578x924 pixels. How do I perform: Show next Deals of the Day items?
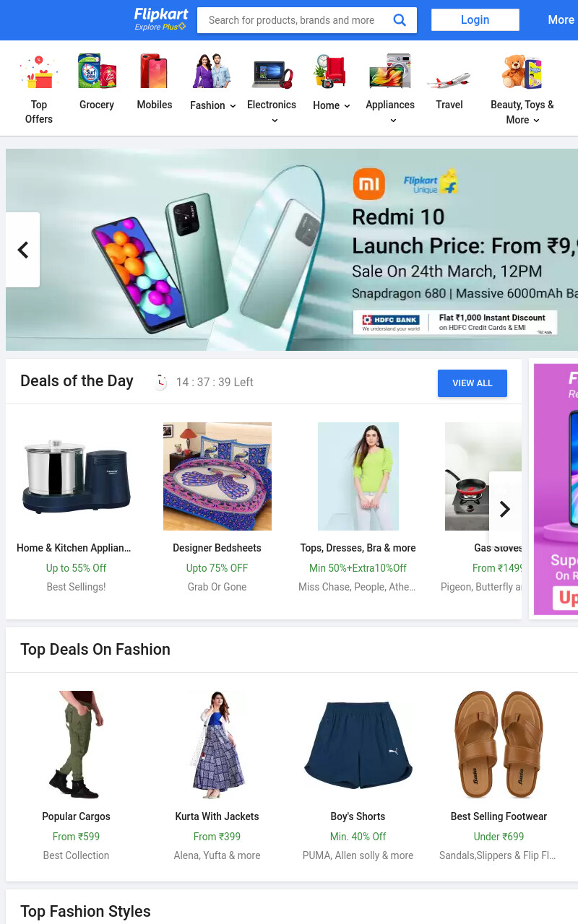point(505,509)
